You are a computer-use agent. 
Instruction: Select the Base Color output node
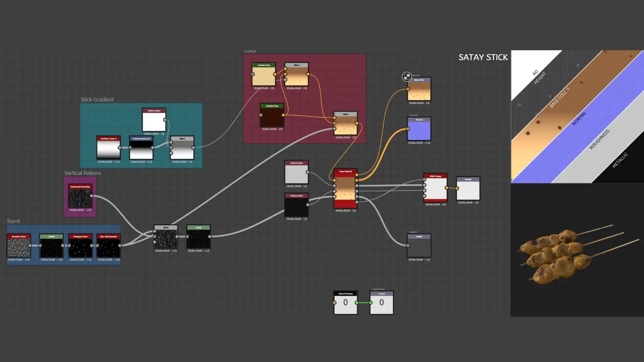[419, 89]
